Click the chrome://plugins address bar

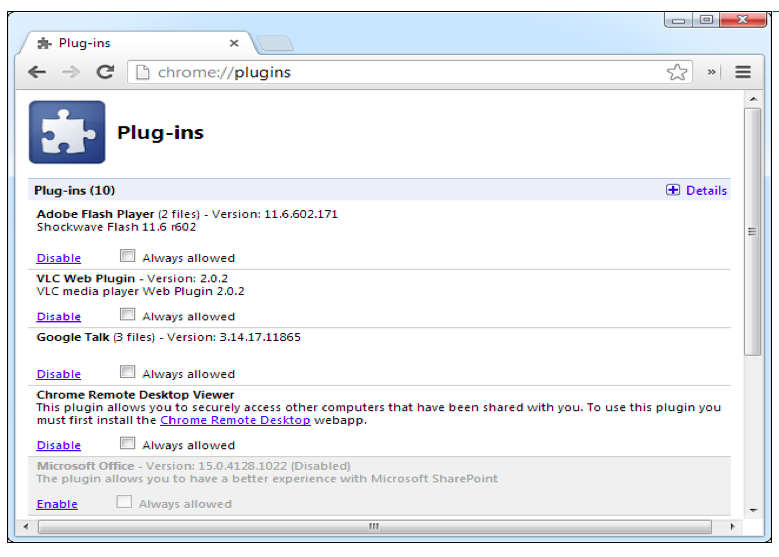tap(400, 72)
